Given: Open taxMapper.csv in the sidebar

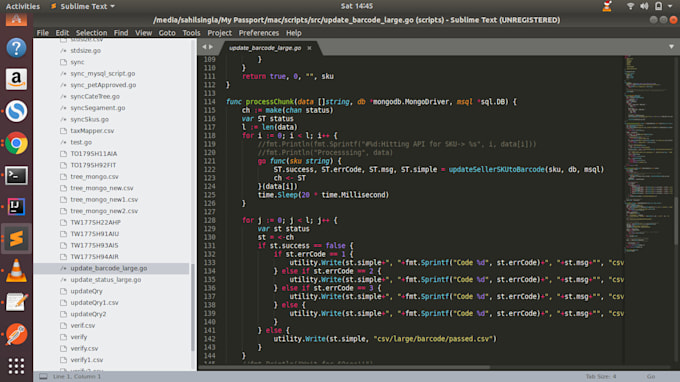Looking at the screenshot, I should [x=92, y=131].
